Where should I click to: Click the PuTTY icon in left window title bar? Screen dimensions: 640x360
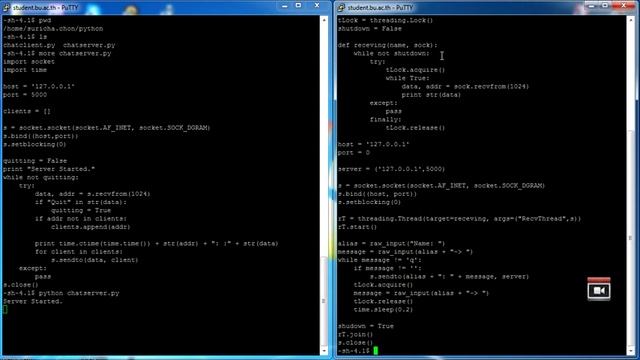pos(7,7)
